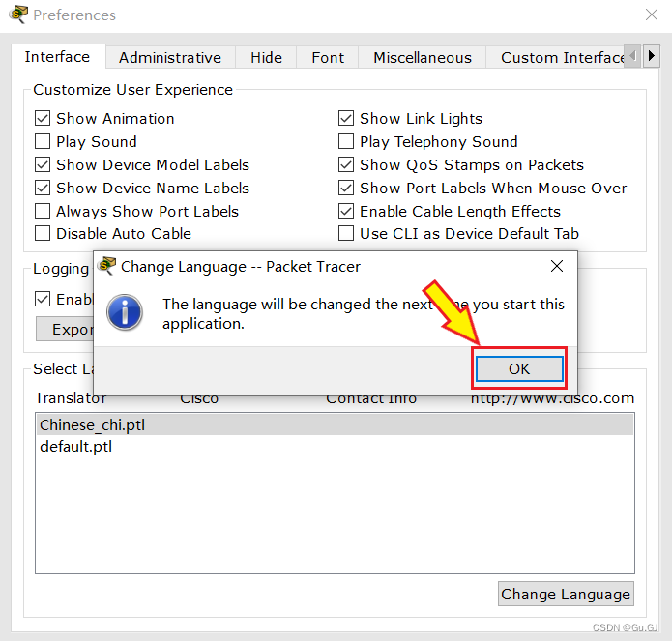Toggle Show Port Labels When Mouse Over
The height and width of the screenshot is (641, 672).
(346, 188)
